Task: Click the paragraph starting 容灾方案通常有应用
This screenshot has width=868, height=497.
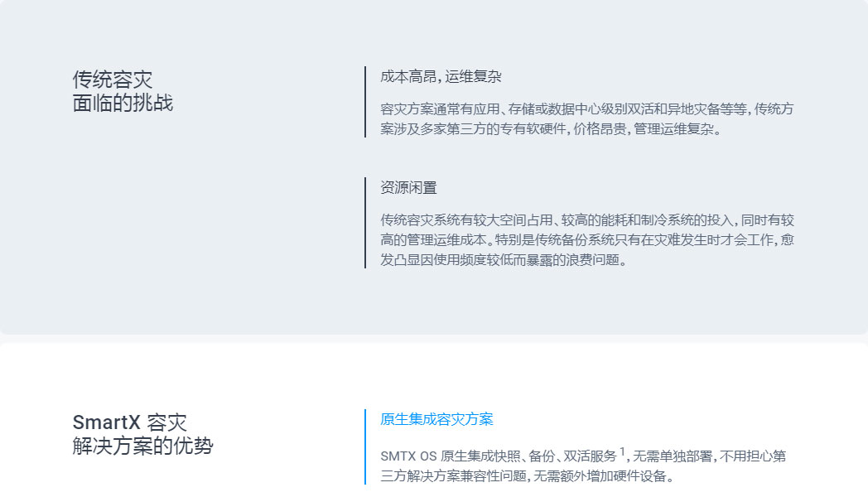Action: point(586,119)
